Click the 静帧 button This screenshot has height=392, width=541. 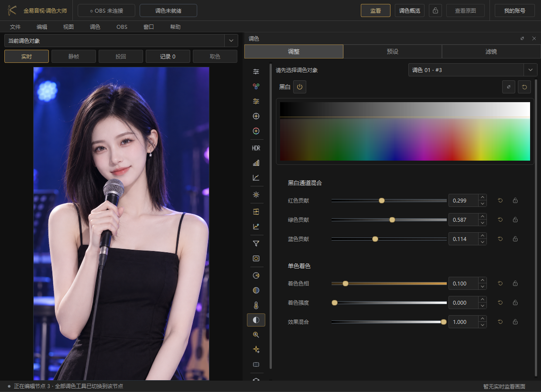[74, 56]
